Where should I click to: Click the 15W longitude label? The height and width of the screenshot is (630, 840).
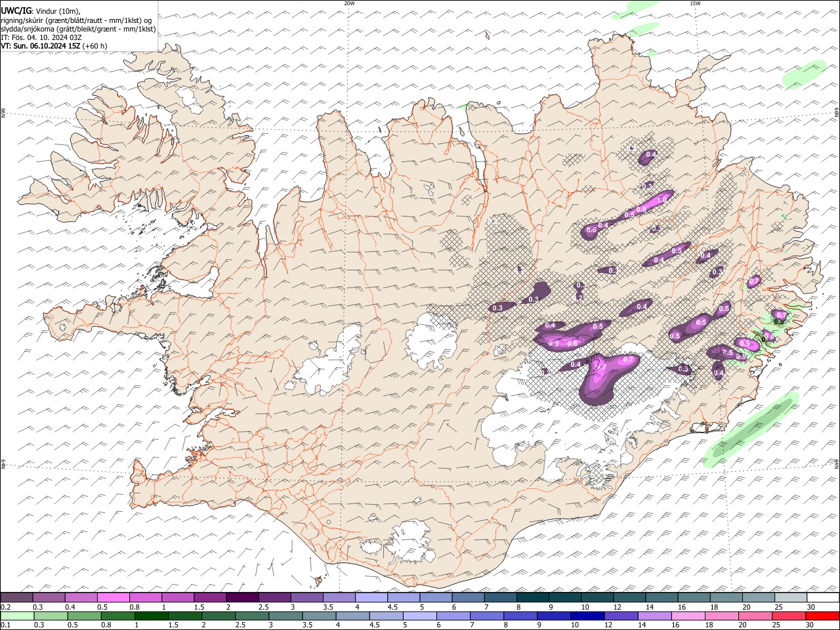695,3
